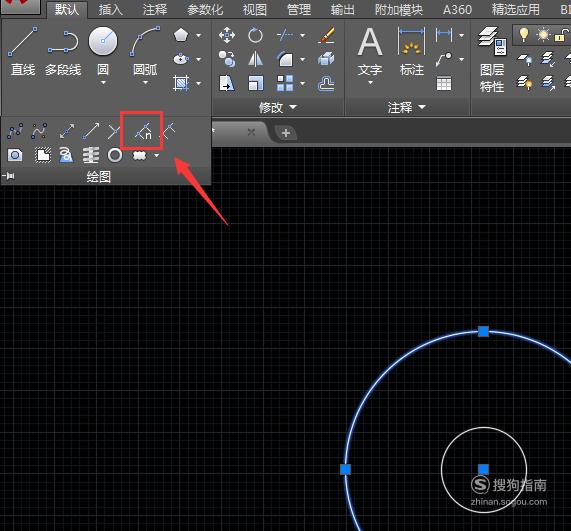Click the region tool

click(15, 156)
